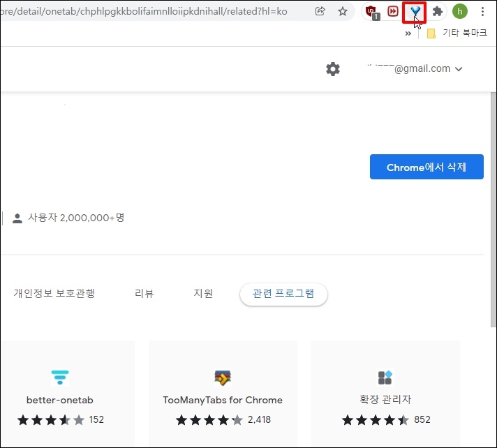The image size is (497, 448).
Task: Open Chrome Web Store settings gear
Action: tap(333, 69)
